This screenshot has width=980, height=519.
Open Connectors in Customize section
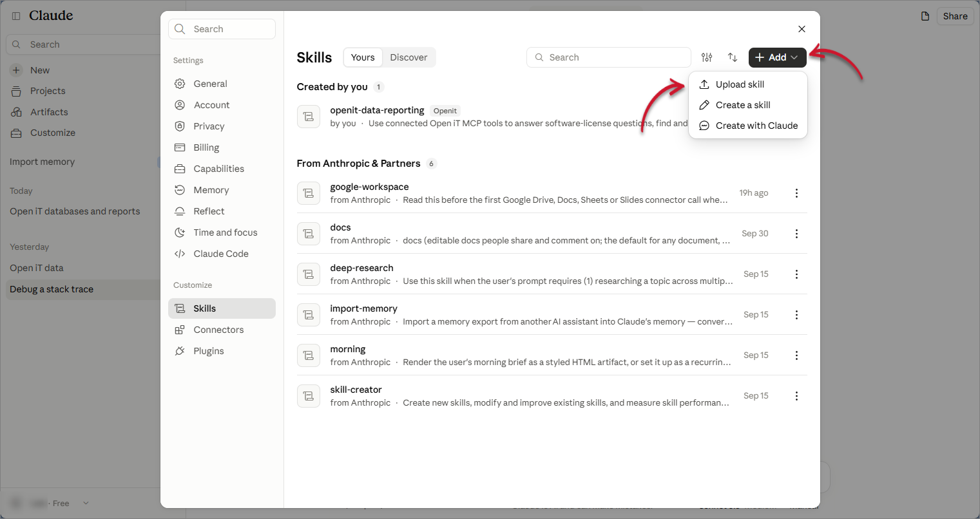[x=222, y=330]
